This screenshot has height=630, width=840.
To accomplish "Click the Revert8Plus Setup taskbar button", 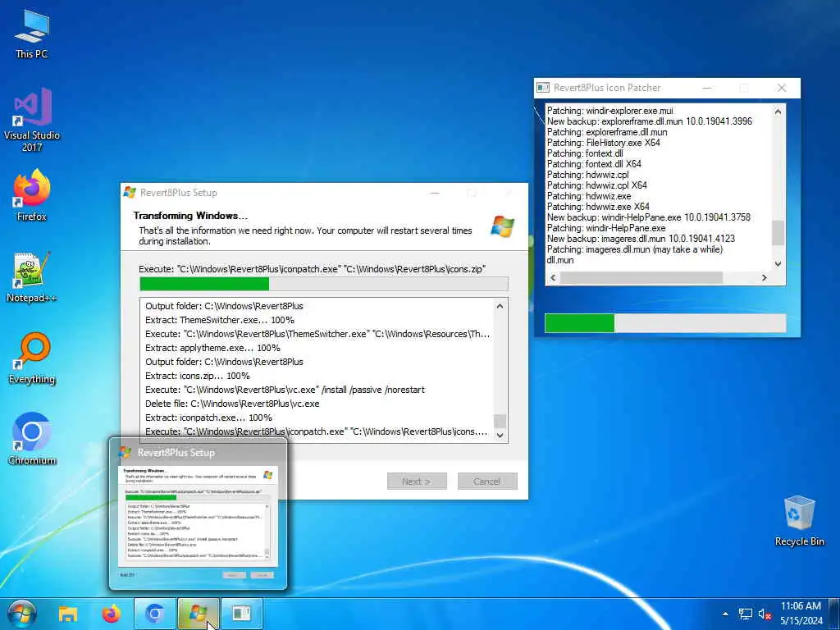I will tap(199, 614).
